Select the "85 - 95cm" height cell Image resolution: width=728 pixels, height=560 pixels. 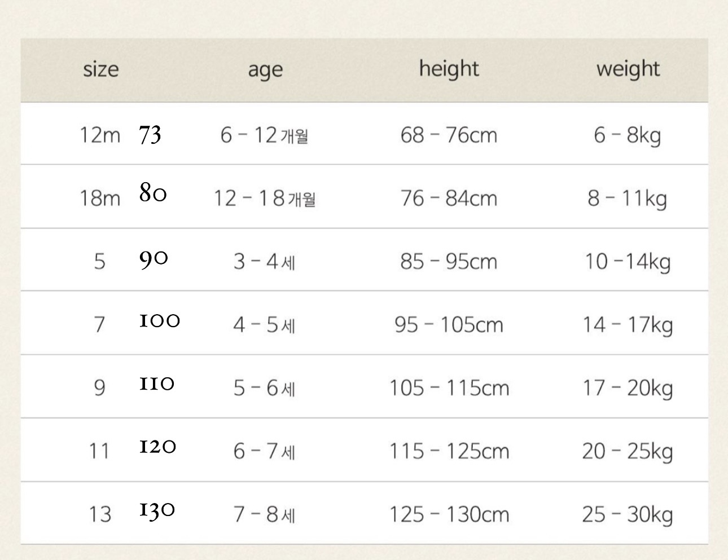pos(449,262)
